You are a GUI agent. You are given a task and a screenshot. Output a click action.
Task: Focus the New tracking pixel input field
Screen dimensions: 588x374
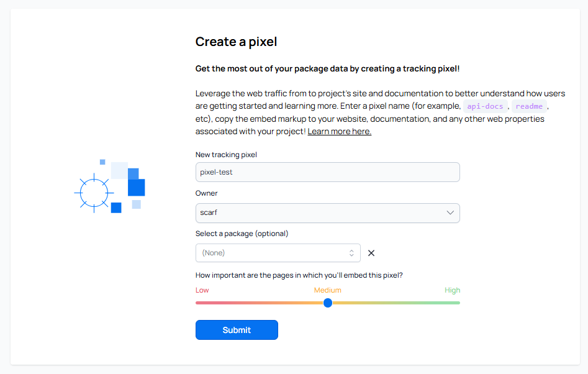327,172
